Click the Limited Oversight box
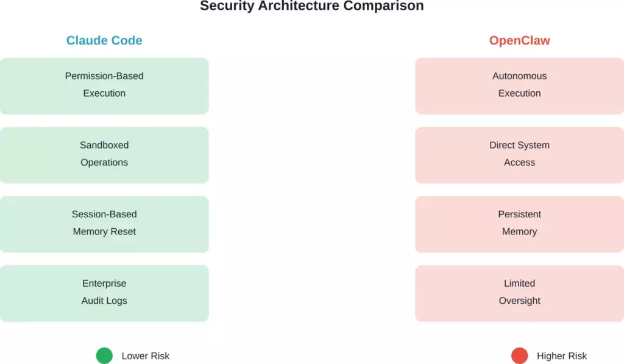The height and width of the screenshot is (364, 624). (519, 293)
